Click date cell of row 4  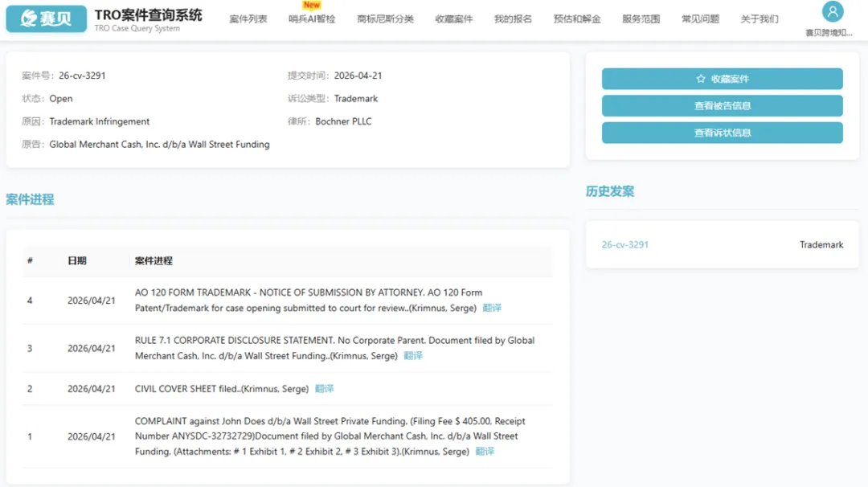tap(92, 301)
